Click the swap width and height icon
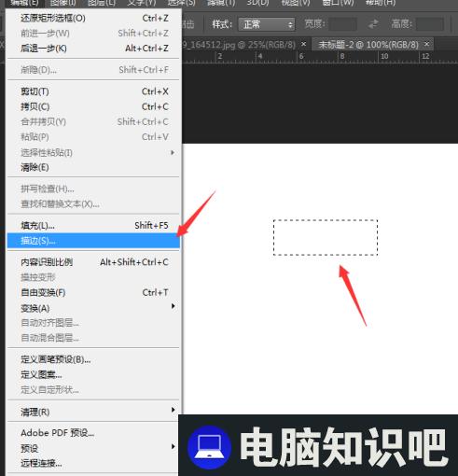The height and width of the screenshot is (476, 458). (373, 24)
